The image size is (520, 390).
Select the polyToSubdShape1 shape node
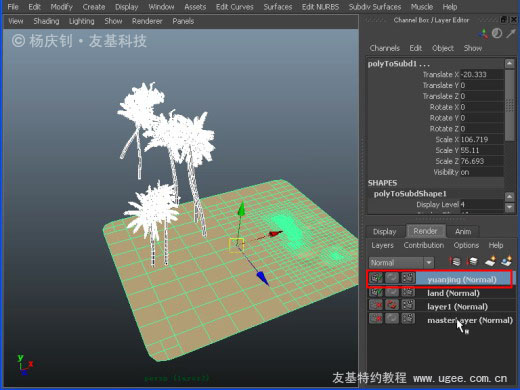pos(410,194)
